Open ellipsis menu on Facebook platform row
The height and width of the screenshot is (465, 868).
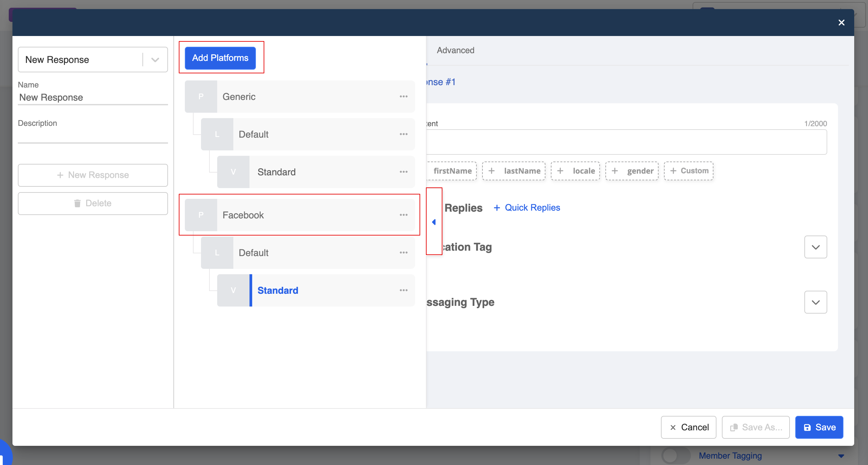tap(403, 215)
